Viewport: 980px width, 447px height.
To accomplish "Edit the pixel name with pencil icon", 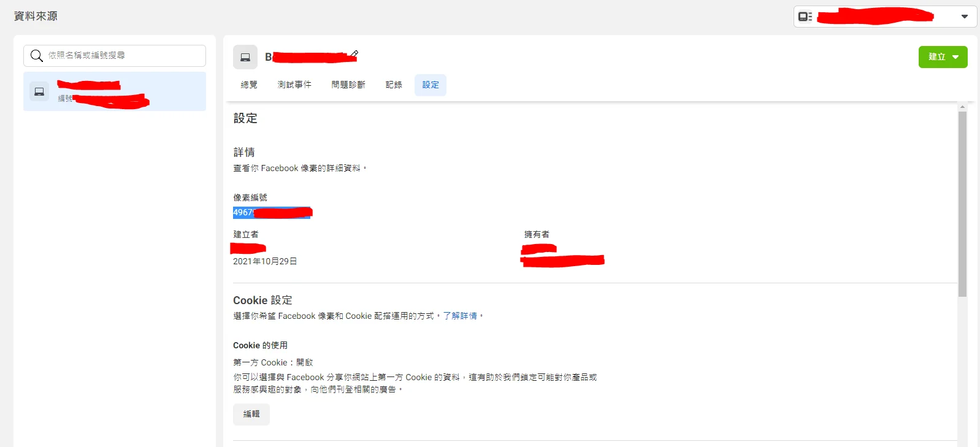I will click(x=354, y=55).
